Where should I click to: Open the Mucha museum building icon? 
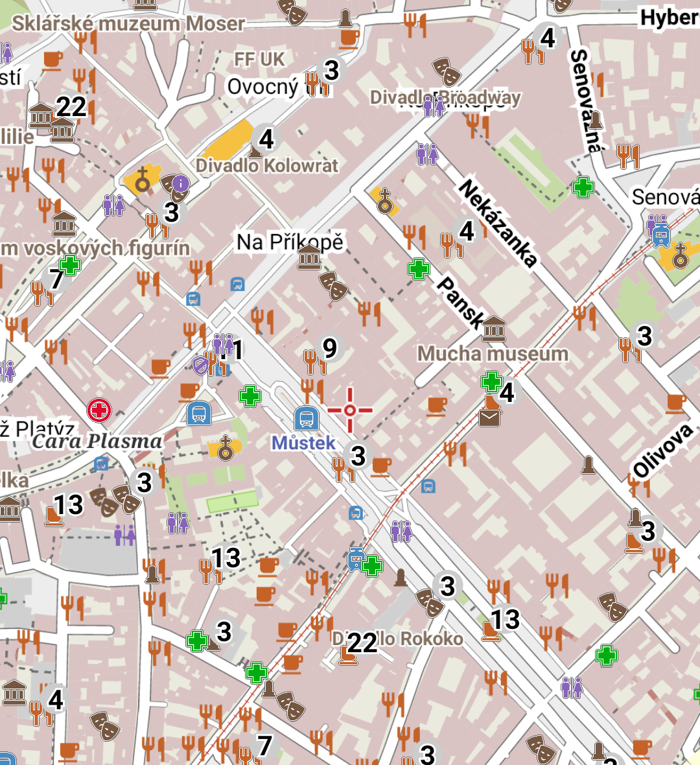494,329
